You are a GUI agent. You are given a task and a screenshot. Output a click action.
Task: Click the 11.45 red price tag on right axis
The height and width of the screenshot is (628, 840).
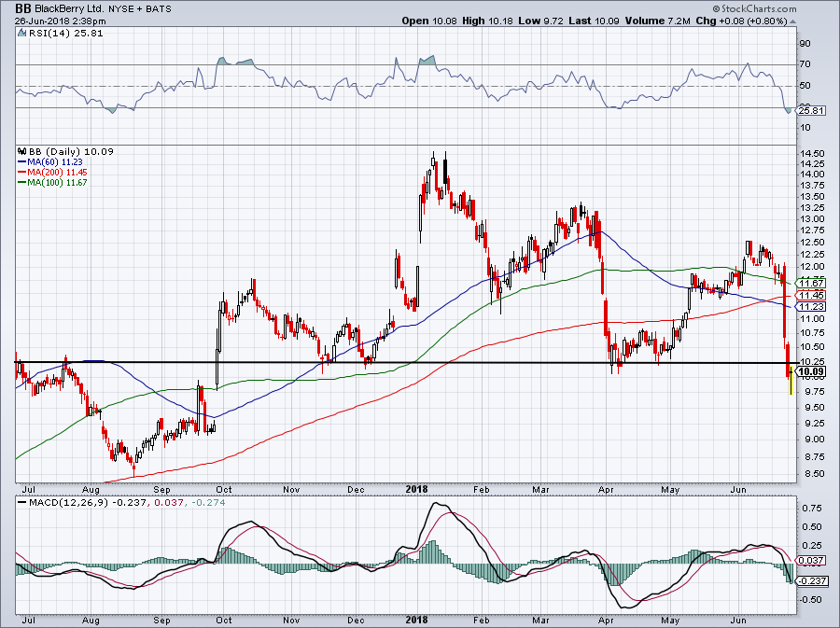coord(811,296)
